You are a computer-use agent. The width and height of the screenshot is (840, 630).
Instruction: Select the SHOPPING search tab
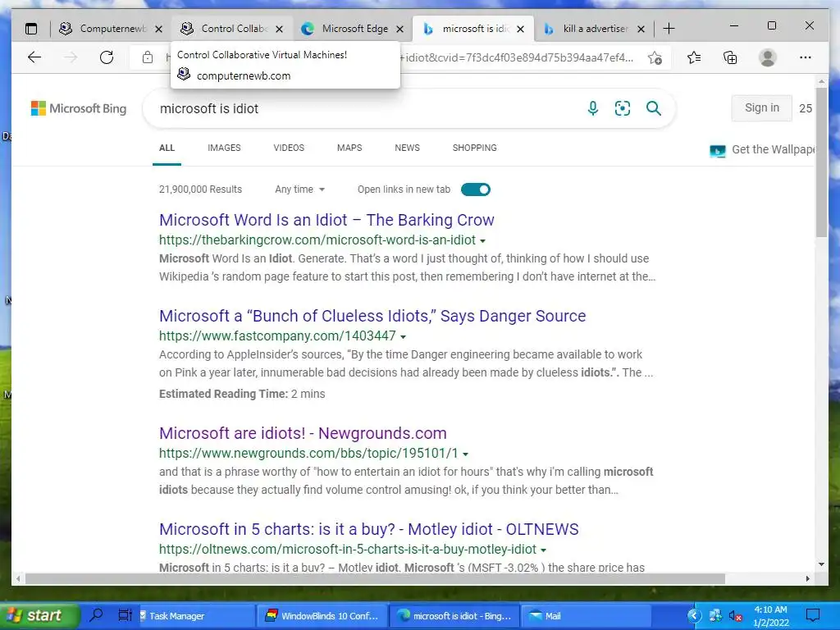(x=475, y=148)
